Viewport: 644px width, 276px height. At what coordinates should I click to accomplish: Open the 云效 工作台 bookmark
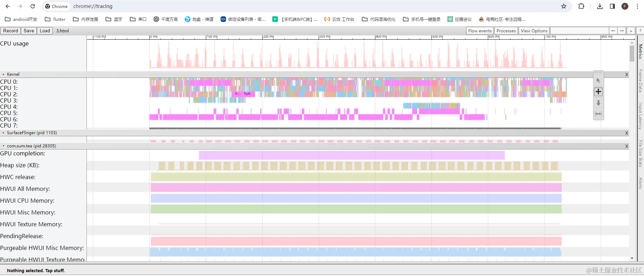pos(339,19)
